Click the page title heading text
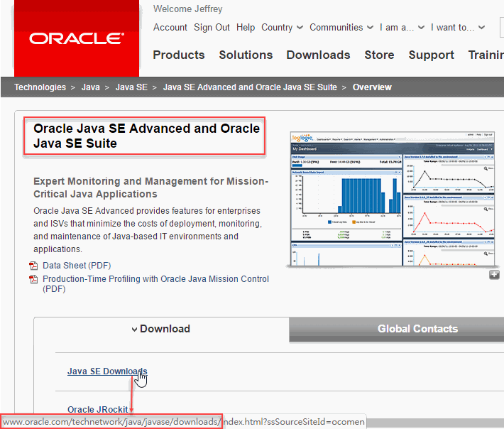Image resolution: width=504 pixels, height=429 pixels. (x=146, y=136)
